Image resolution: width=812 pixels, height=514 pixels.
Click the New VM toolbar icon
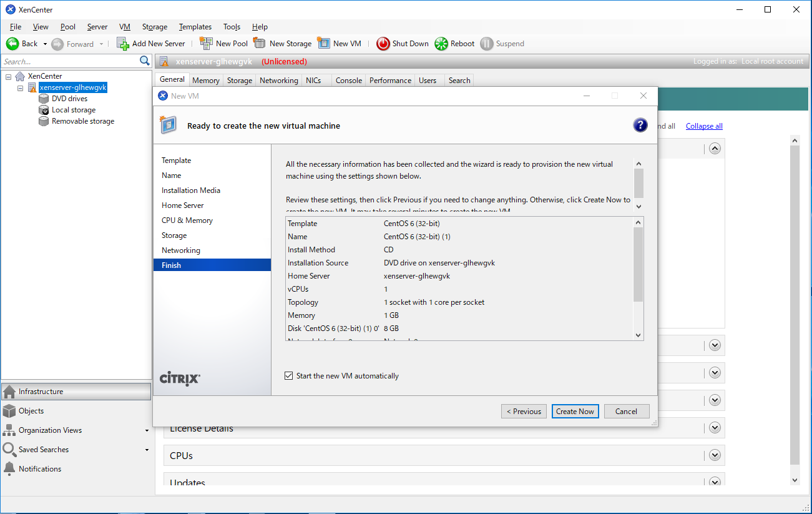point(324,43)
